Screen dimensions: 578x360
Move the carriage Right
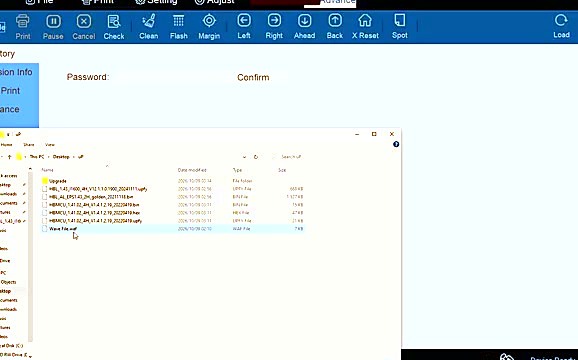(x=274, y=27)
